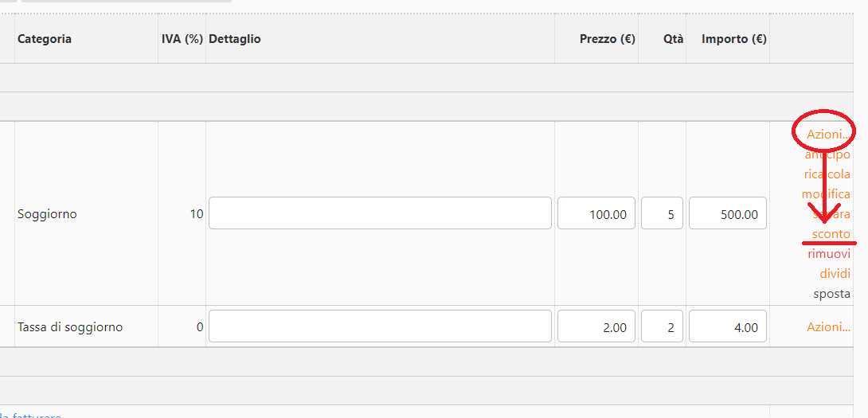Click the Soggiorno quantity field showing 5
The width and height of the screenshot is (868, 418).
point(662,213)
